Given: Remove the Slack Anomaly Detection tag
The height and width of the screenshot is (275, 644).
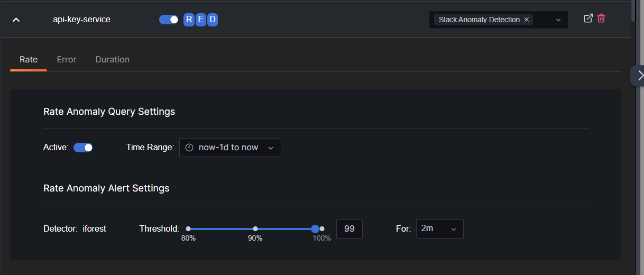Looking at the screenshot, I should pyautogui.click(x=526, y=20).
